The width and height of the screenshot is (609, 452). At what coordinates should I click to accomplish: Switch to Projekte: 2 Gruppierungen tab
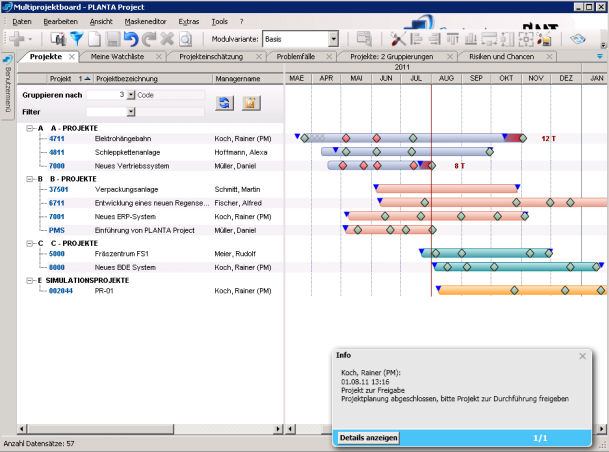point(392,57)
